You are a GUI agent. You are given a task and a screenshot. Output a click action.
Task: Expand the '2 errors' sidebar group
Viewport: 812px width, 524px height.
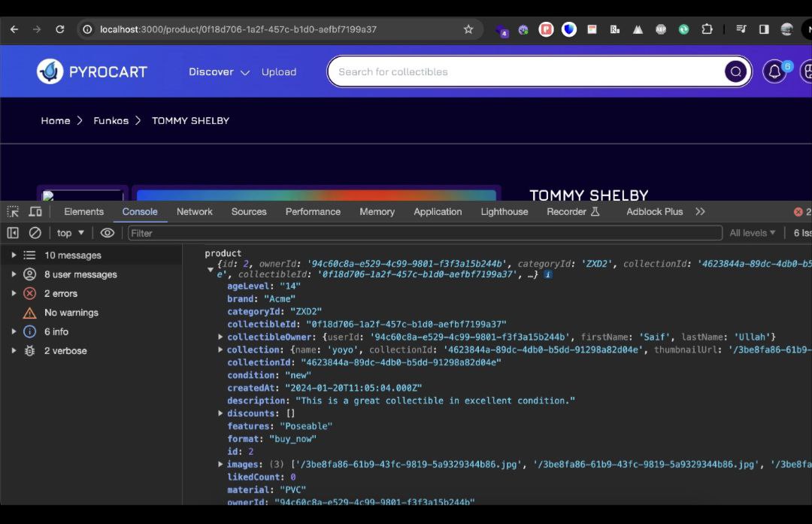tap(14, 294)
